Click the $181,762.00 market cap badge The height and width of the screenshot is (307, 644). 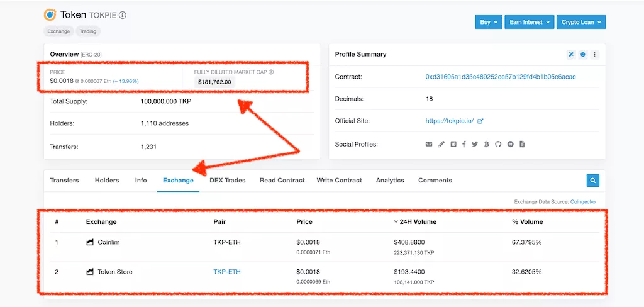click(x=214, y=82)
